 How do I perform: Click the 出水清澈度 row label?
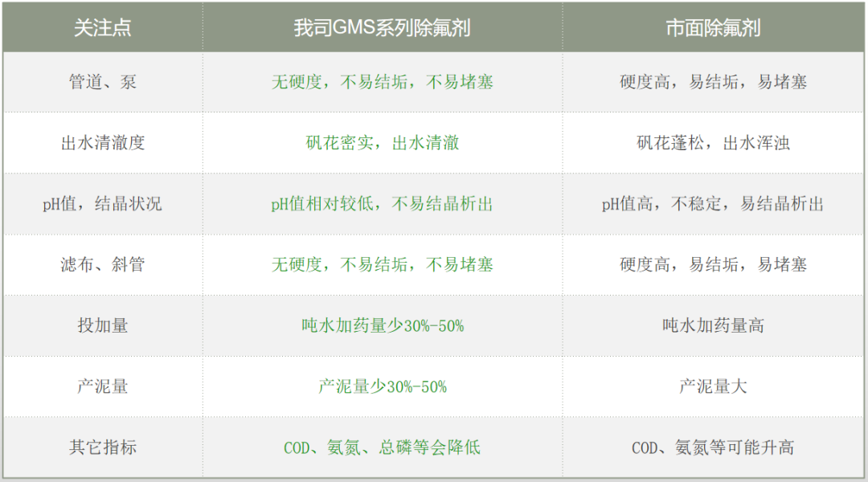102,143
